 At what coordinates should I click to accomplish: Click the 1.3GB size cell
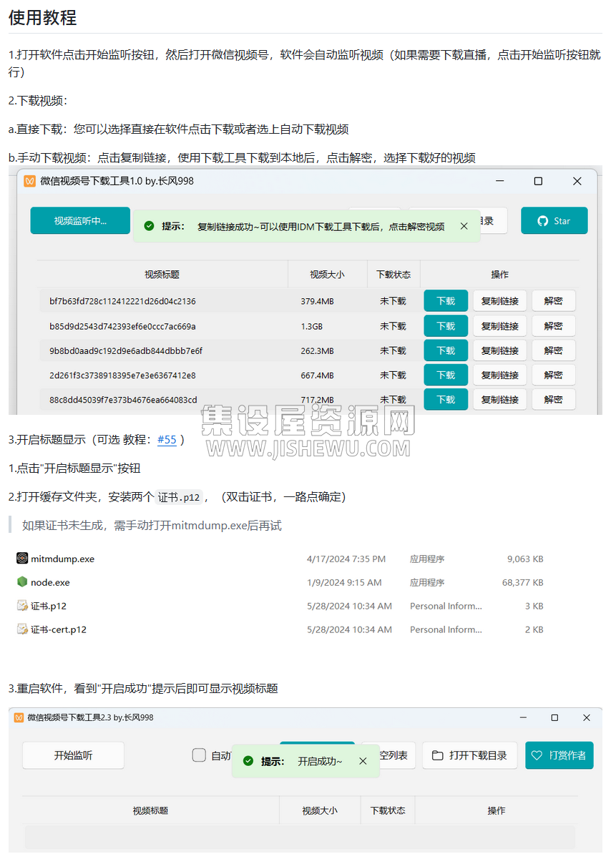click(x=312, y=326)
